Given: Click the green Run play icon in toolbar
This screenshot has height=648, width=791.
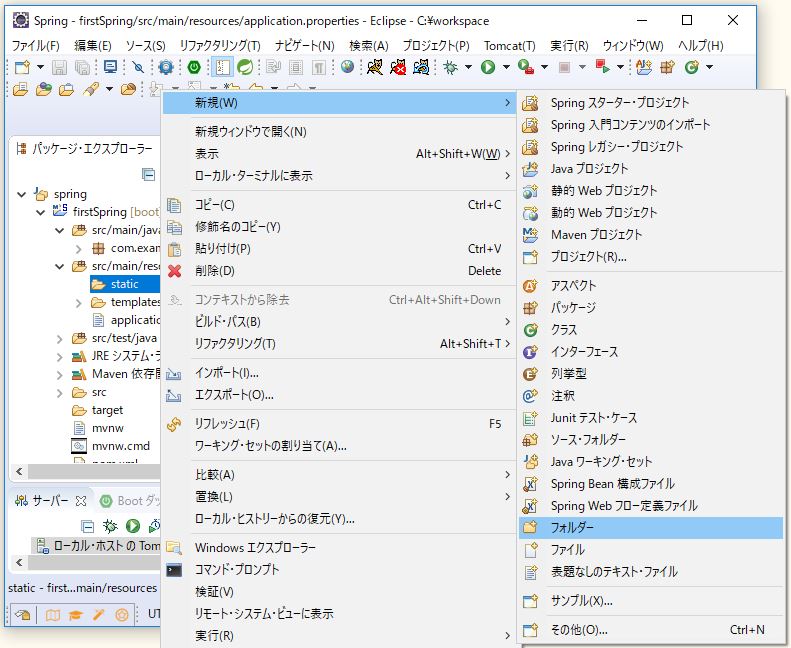Looking at the screenshot, I should (x=487, y=67).
